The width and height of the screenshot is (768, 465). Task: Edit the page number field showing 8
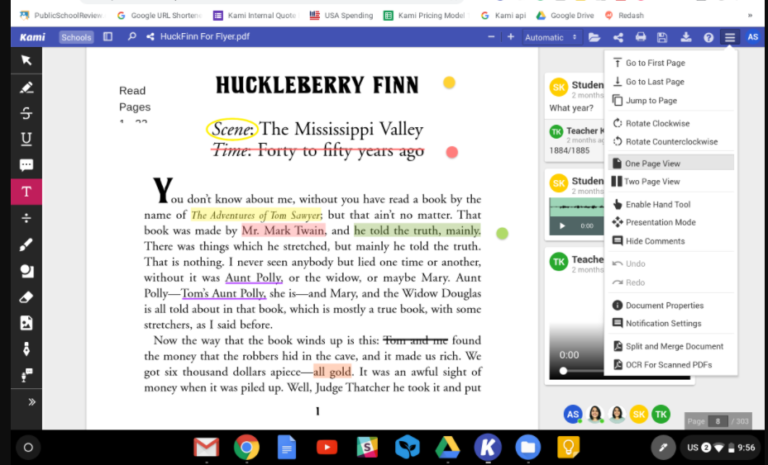click(718, 421)
